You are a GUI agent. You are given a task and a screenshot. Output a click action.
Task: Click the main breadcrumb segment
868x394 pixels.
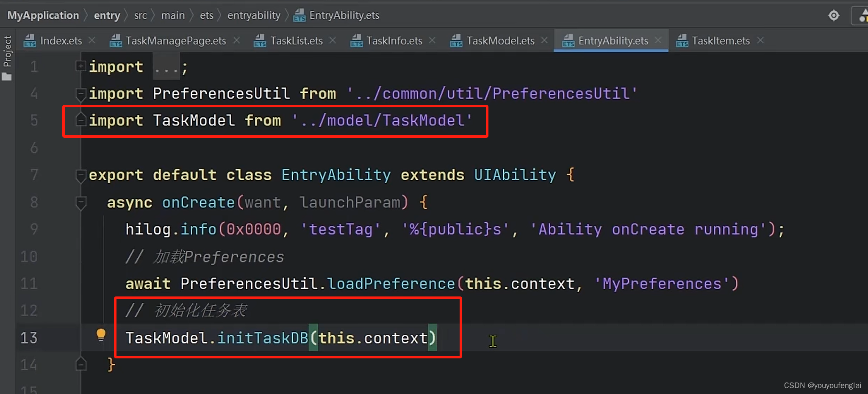tap(173, 15)
